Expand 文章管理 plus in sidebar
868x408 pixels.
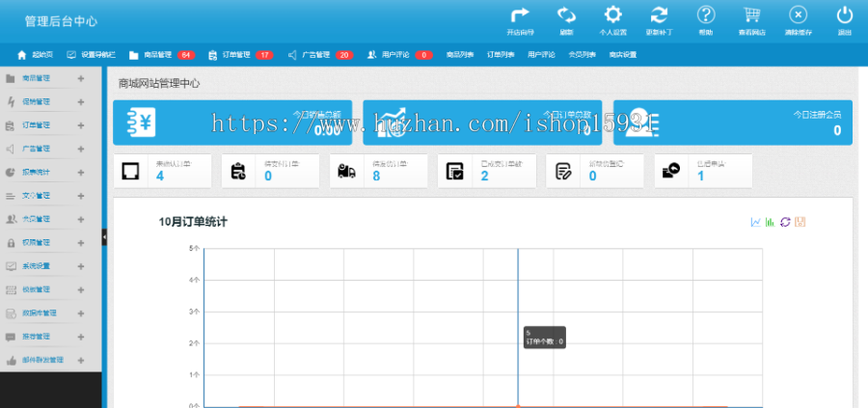point(81,196)
